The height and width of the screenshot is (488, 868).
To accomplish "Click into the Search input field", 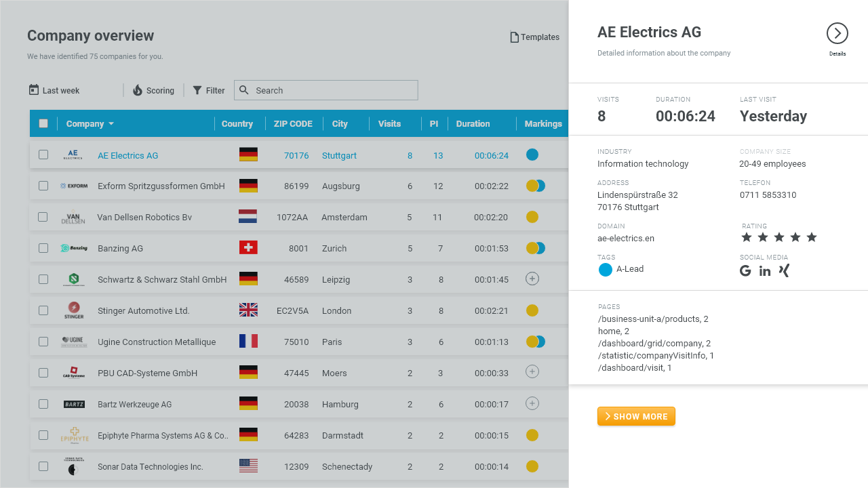I will coord(326,90).
